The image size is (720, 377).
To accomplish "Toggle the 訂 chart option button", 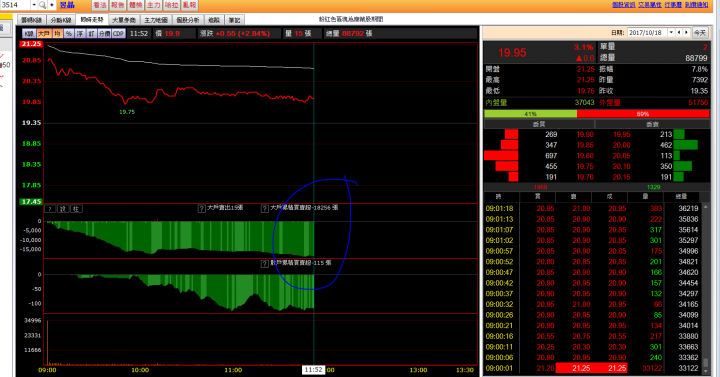I will click(91, 34).
